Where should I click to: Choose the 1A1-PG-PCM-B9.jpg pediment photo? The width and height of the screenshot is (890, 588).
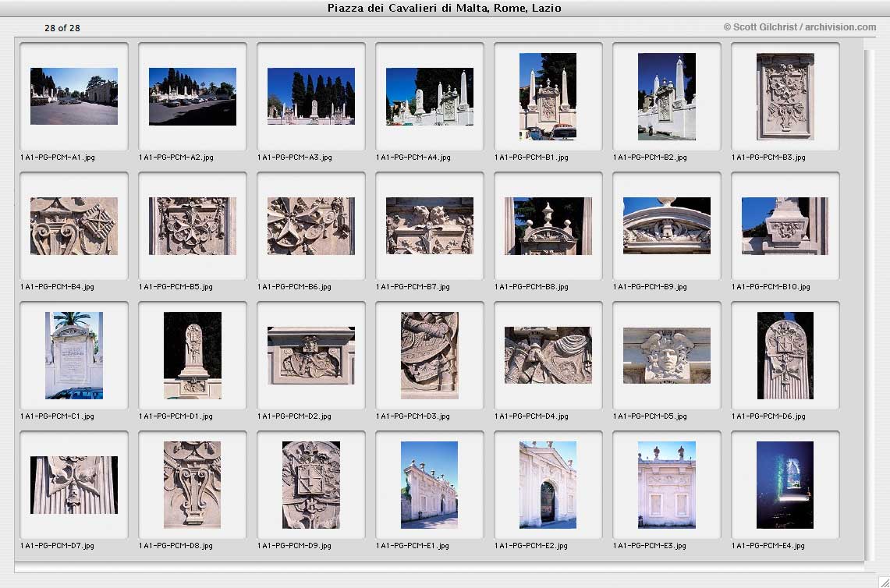pos(666,226)
